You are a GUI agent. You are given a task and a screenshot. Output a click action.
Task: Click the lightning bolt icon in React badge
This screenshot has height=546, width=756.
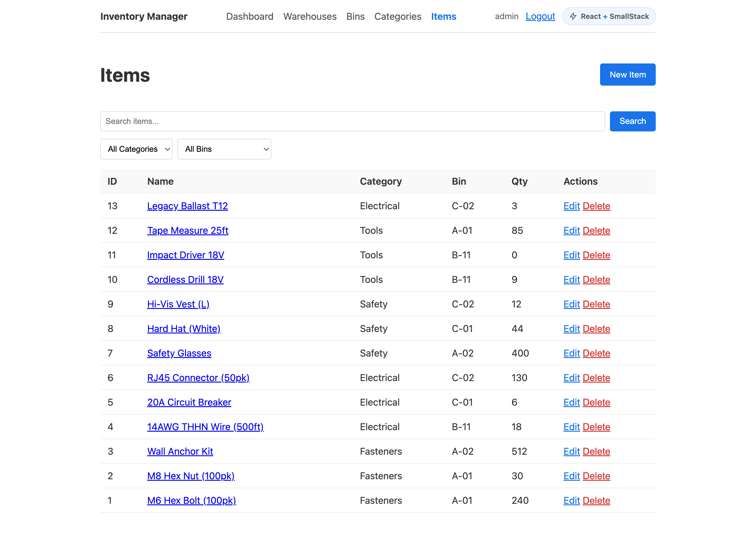(573, 16)
